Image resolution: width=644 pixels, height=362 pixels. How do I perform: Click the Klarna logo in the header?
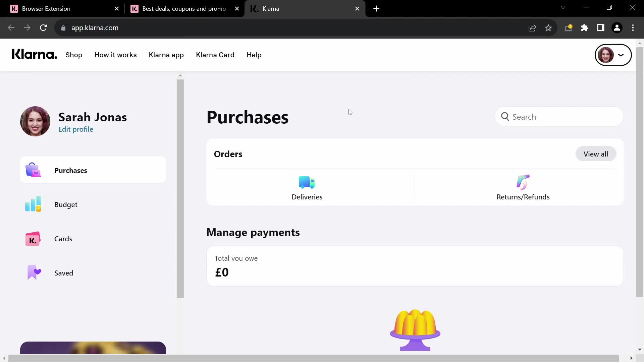(x=34, y=54)
